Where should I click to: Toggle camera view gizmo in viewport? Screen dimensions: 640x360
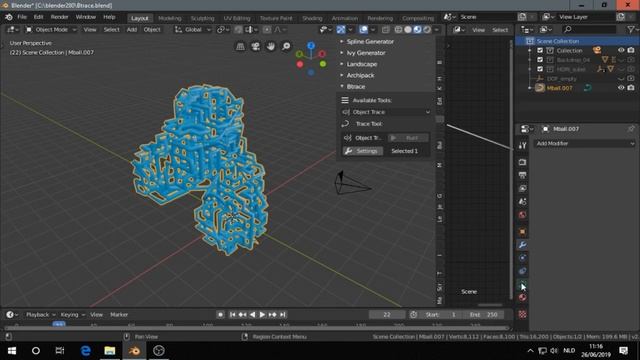pos(256,46)
